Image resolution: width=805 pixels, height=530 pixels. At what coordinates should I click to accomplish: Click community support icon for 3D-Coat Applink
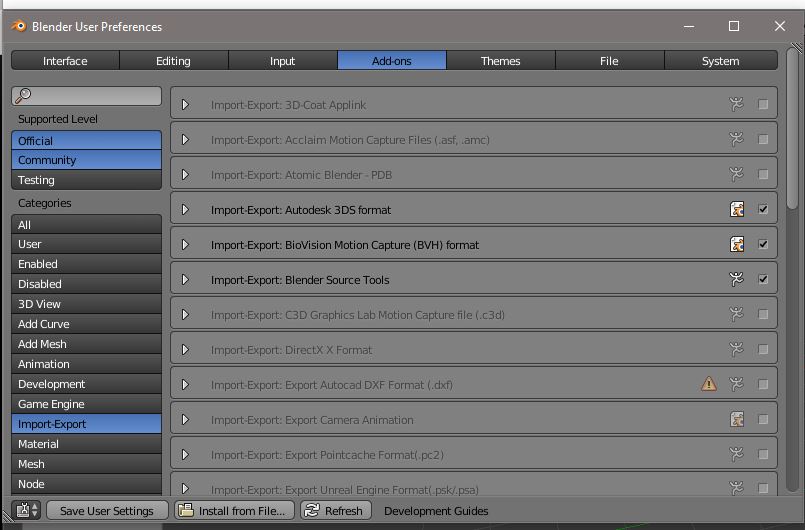click(x=736, y=104)
